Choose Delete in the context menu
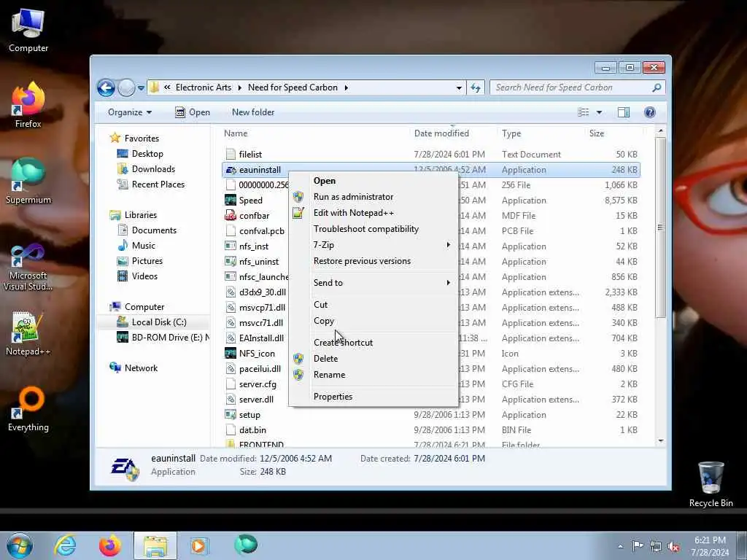The width and height of the screenshot is (747, 560). click(373, 359)
